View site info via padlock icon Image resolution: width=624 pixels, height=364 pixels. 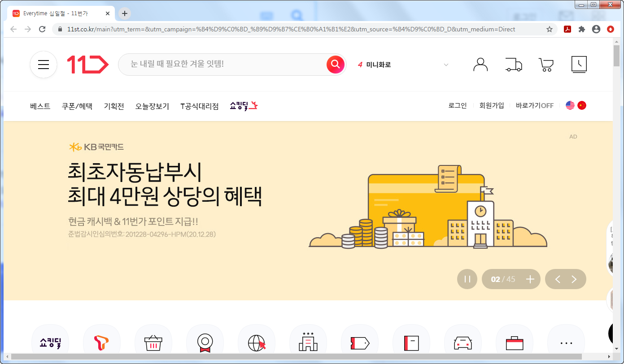pos(60,29)
